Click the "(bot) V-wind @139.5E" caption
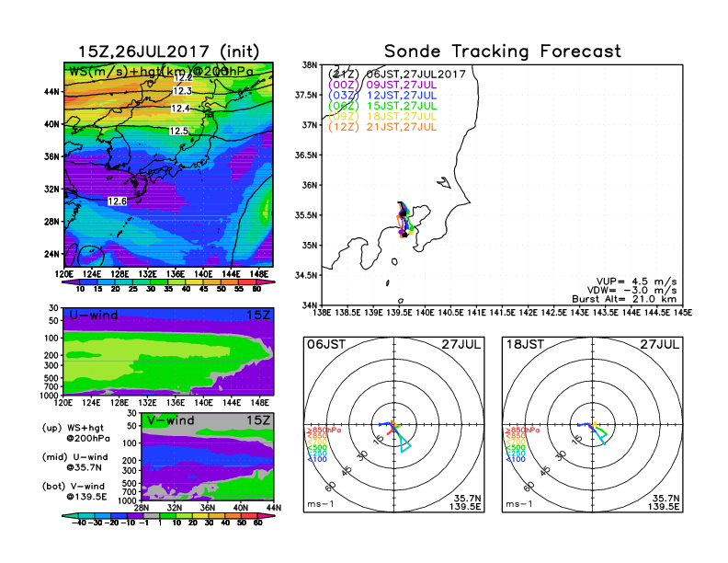This screenshot has height=563, width=728. point(74,491)
